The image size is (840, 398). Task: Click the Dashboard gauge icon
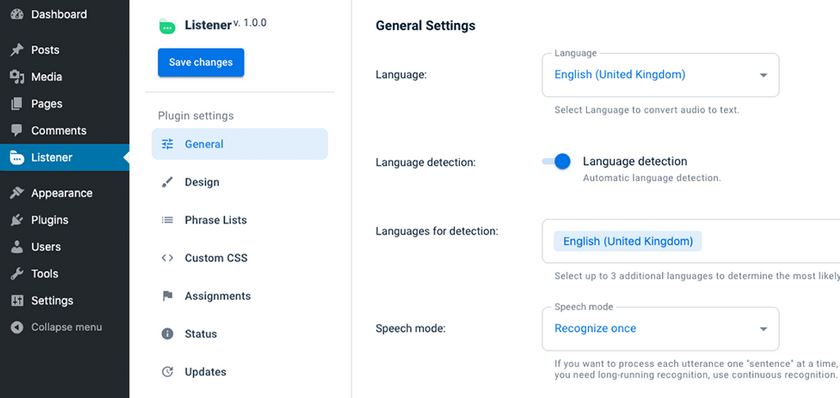click(x=17, y=14)
